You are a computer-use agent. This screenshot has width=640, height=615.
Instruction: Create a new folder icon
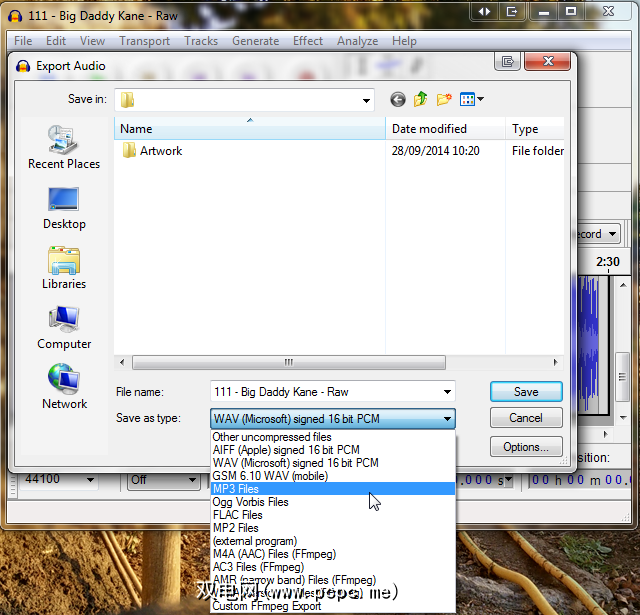pyautogui.click(x=444, y=99)
